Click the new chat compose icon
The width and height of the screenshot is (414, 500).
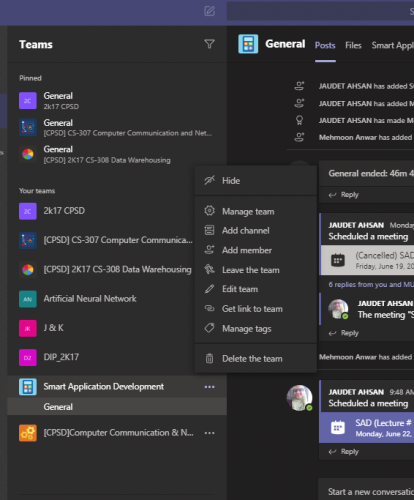point(209,11)
